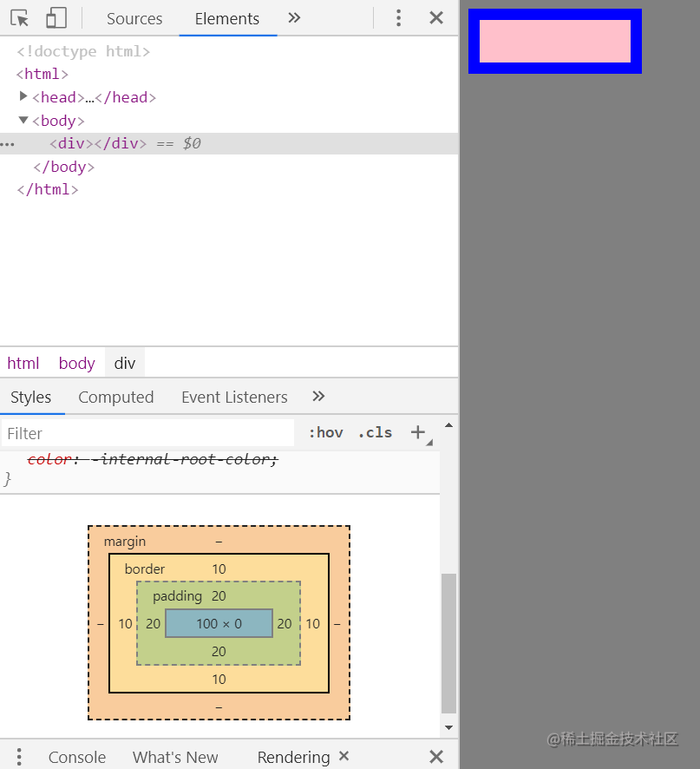Open the DevTools three-dot customize menu
700x769 pixels.
click(398, 18)
